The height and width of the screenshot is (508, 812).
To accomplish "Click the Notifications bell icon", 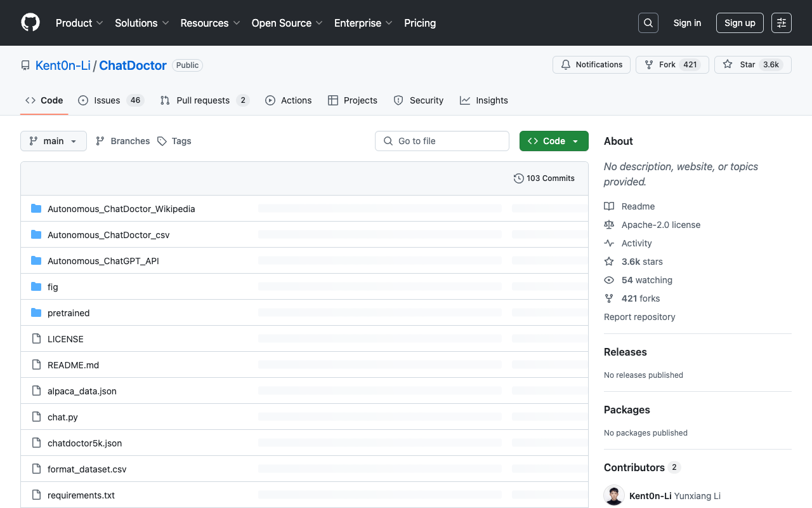I will click(x=566, y=65).
